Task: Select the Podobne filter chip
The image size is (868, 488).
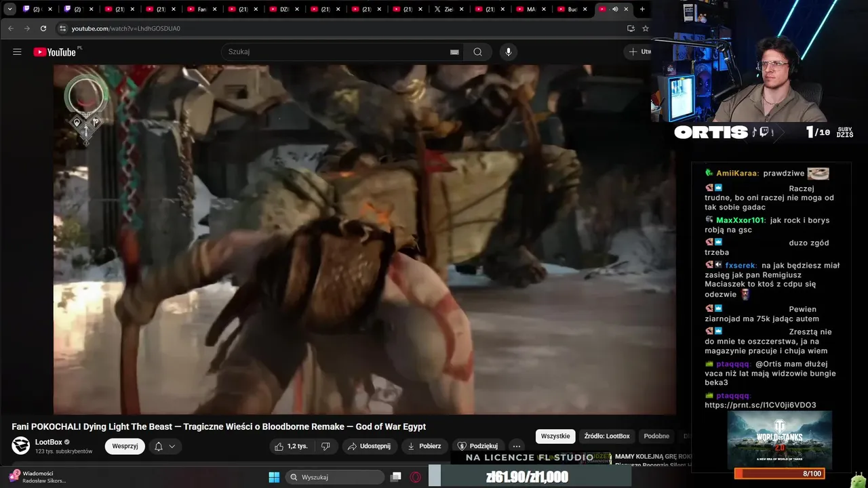Action: tap(656, 436)
